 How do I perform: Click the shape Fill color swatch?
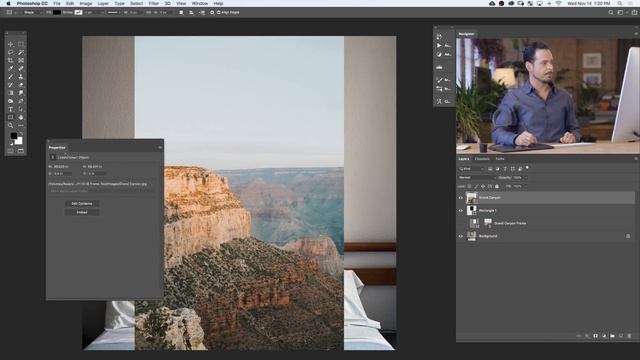click(x=57, y=13)
